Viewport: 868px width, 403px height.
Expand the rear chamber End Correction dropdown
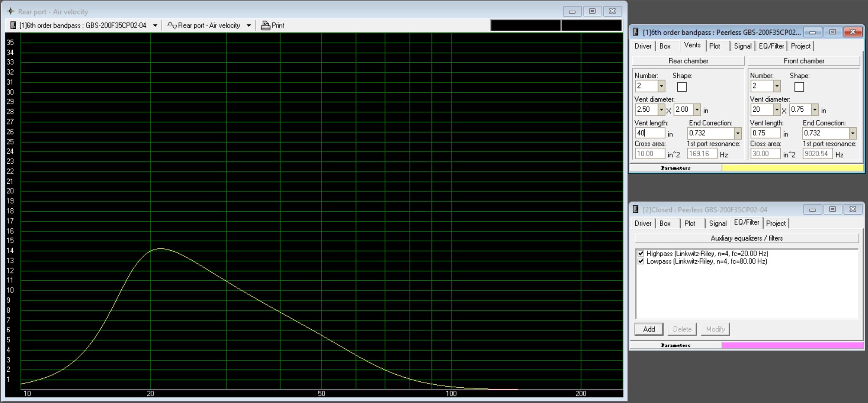pyautogui.click(x=737, y=133)
